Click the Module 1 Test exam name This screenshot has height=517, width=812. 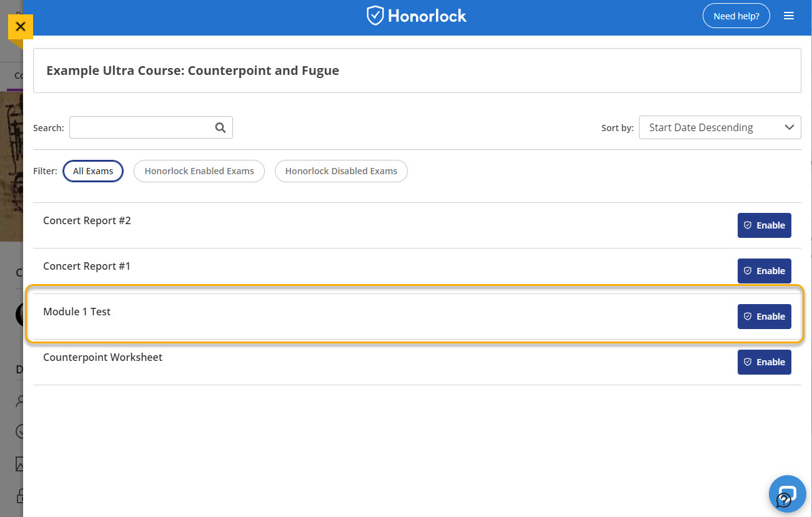(77, 312)
